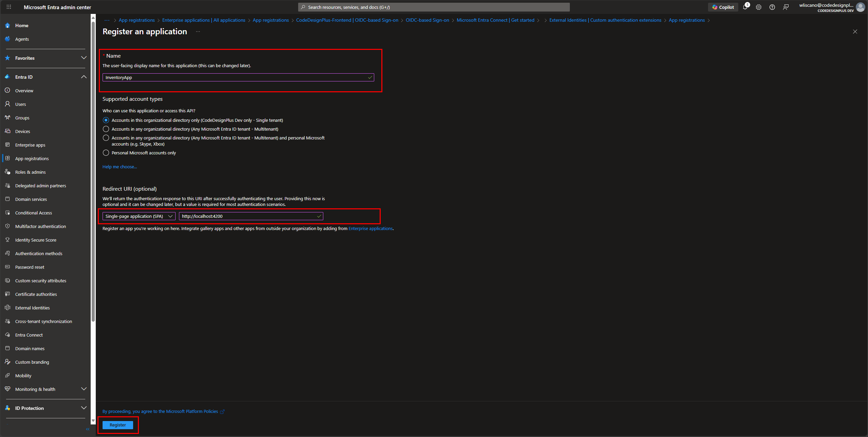Click the Mobility icon in sidebar
This screenshot has width=868, height=437.
(7, 375)
